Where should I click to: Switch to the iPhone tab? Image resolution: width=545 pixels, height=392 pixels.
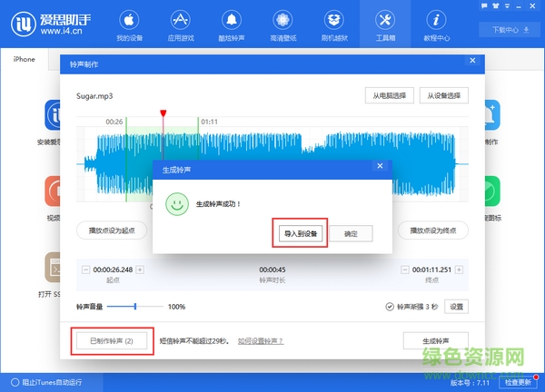(x=25, y=59)
